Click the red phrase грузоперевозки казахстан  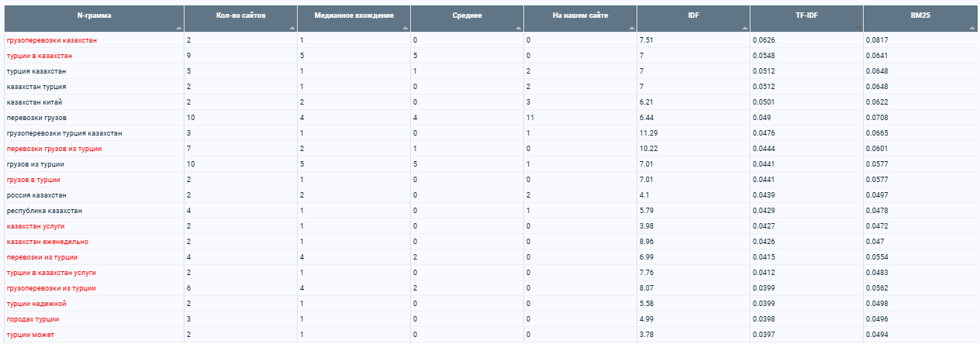tap(52, 40)
